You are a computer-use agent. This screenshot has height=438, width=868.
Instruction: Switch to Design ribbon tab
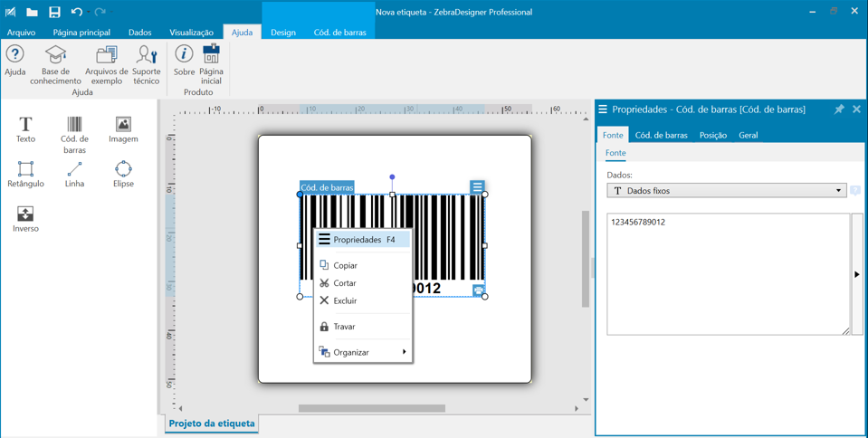click(x=283, y=32)
